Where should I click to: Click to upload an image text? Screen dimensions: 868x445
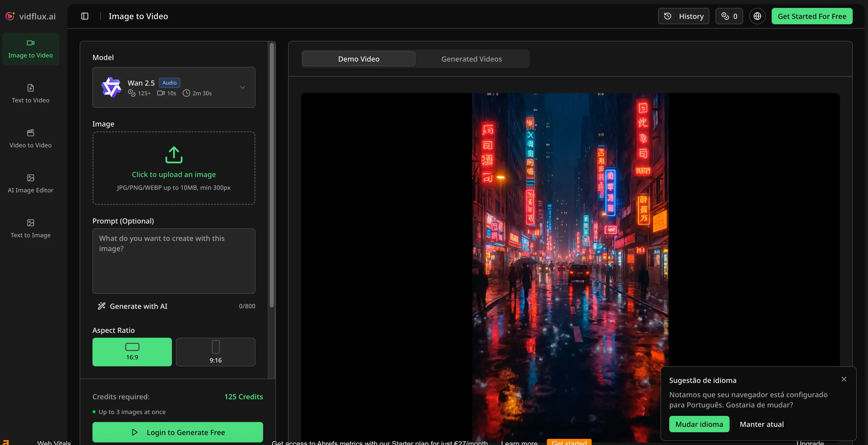coord(174,174)
